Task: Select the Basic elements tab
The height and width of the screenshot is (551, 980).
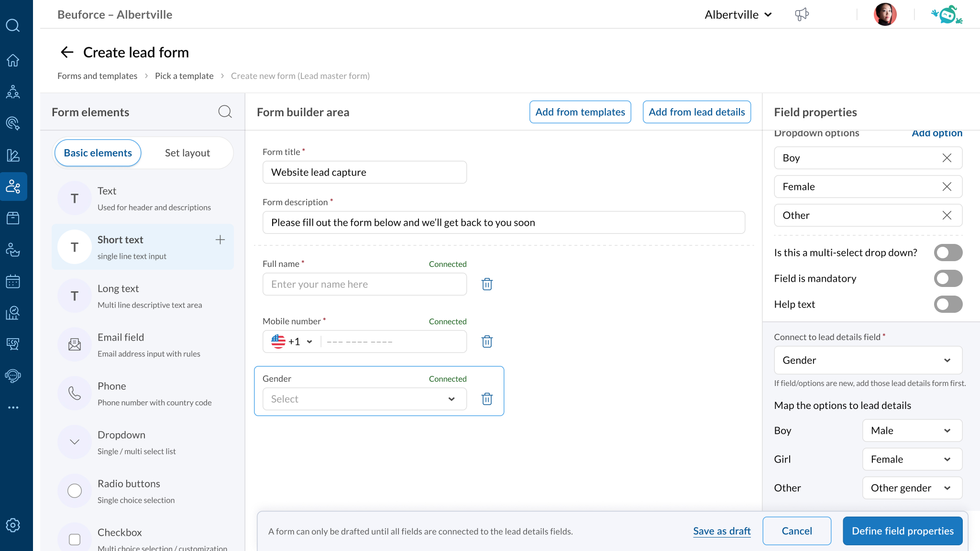Action: pyautogui.click(x=98, y=153)
